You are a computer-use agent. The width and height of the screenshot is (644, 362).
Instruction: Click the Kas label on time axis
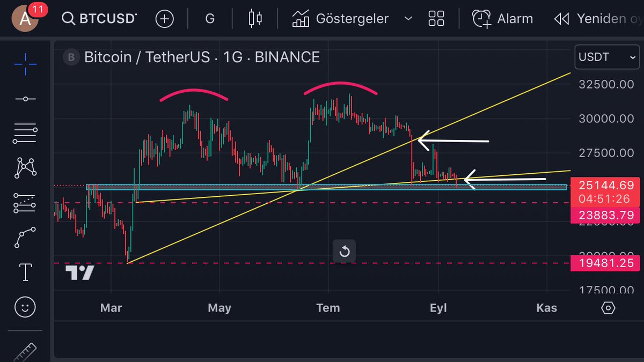click(547, 308)
